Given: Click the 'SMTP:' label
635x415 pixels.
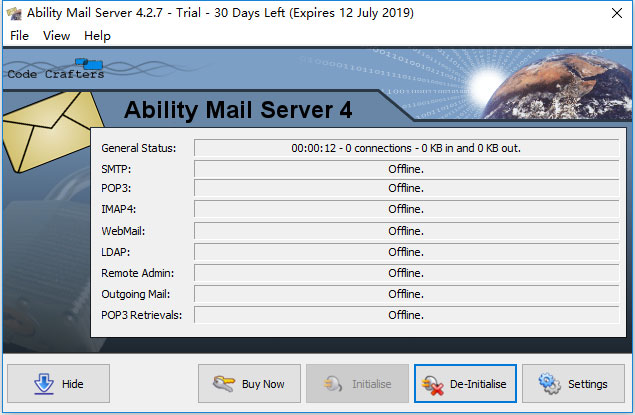Looking at the screenshot, I should (x=116, y=169).
